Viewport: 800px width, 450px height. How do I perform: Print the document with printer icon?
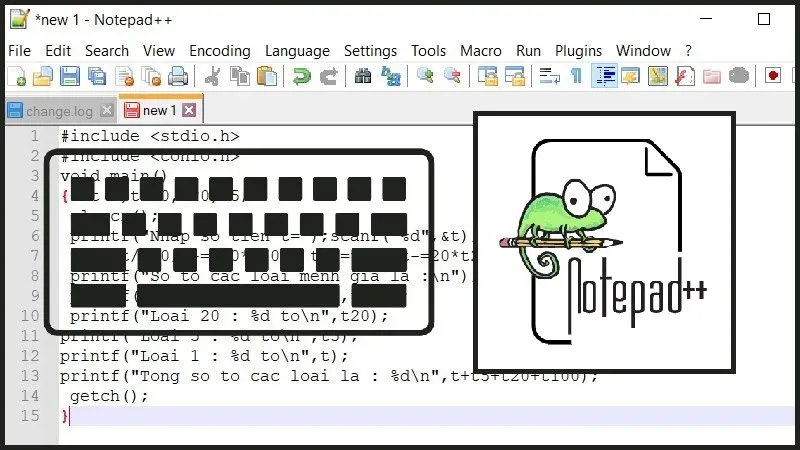point(178,77)
